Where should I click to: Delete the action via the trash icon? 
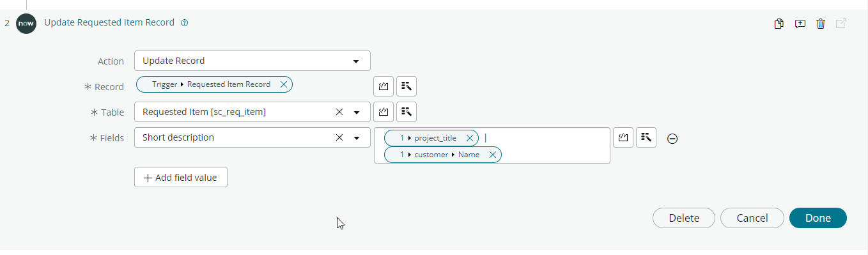[x=821, y=24]
